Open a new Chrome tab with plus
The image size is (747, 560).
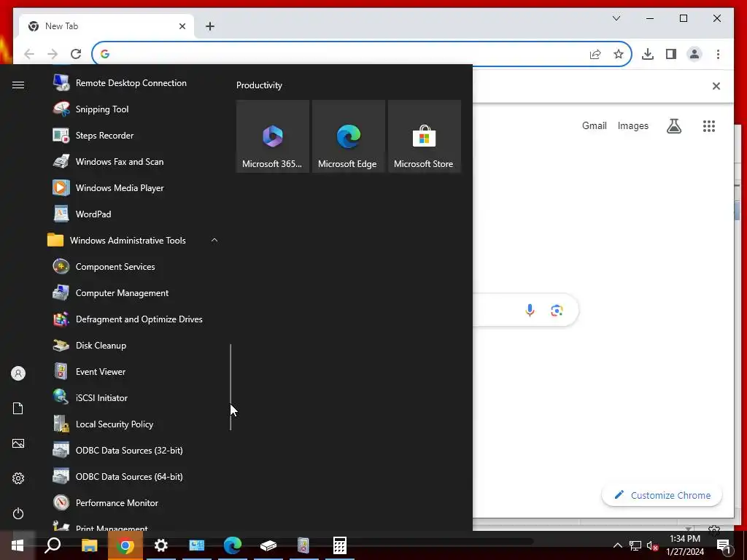point(209,26)
